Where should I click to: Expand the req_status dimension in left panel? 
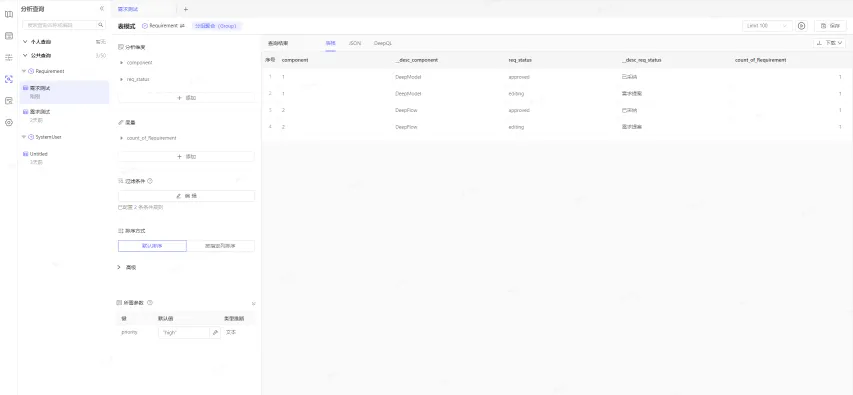tap(122, 79)
